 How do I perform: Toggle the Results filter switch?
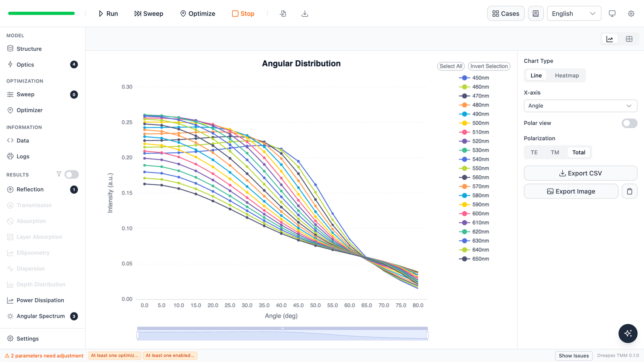click(x=72, y=174)
